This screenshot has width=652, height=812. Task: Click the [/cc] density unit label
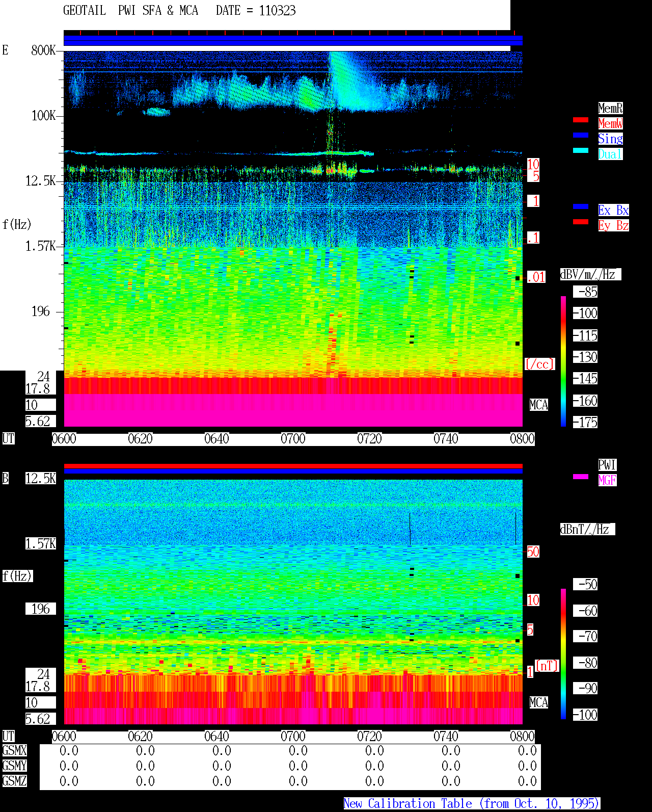[x=540, y=364]
